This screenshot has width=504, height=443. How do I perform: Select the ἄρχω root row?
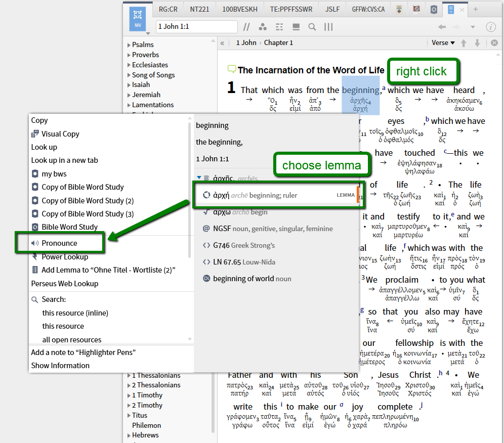pyautogui.click(x=276, y=212)
